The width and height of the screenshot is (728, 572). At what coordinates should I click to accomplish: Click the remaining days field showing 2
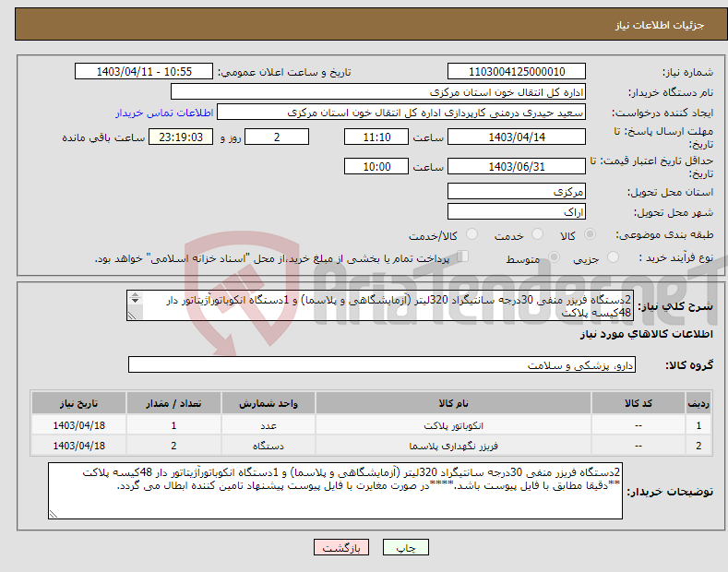coord(277,137)
